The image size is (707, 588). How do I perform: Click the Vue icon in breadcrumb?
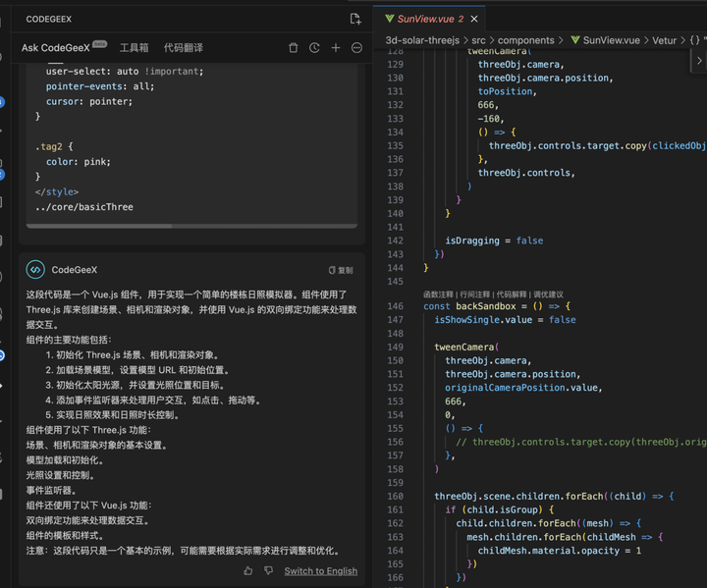pos(575,40)
